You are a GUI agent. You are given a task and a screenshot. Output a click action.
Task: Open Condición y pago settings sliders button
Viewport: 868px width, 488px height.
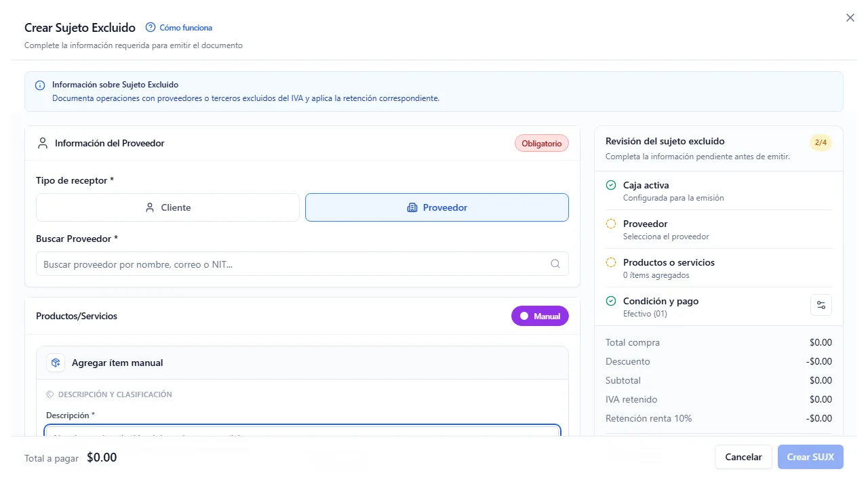821,305
